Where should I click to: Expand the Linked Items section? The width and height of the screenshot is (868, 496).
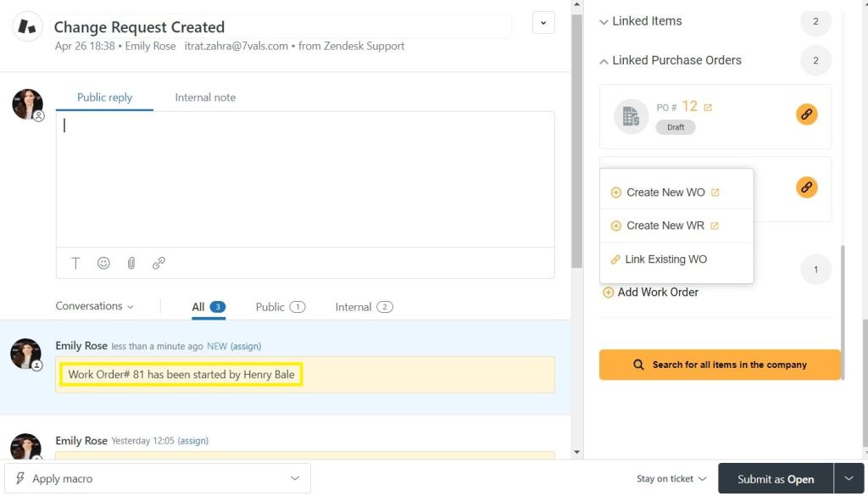point(641,21)
